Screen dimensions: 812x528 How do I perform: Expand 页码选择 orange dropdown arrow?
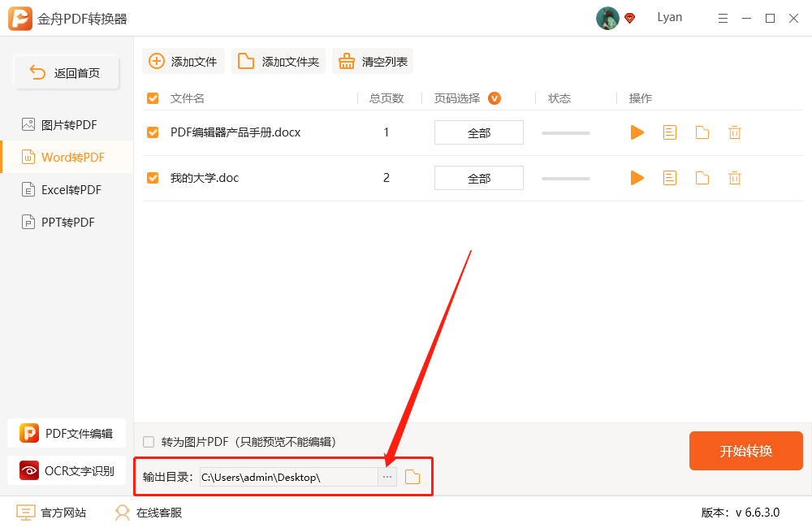click(x=495, y=98)
